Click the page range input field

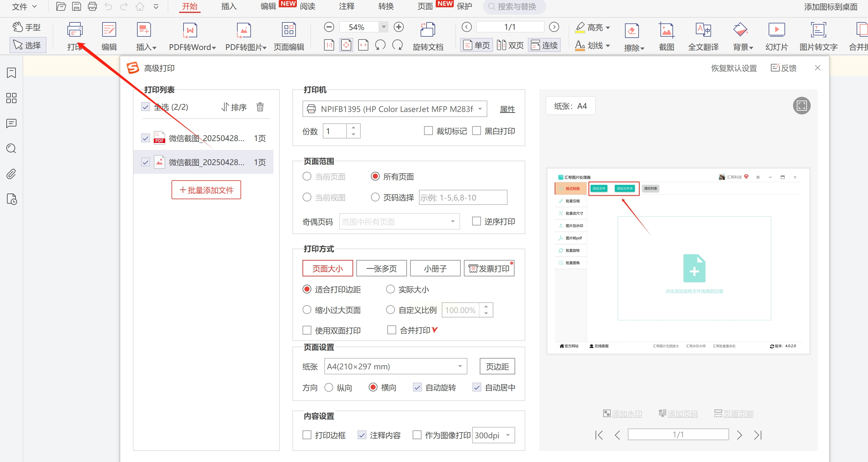[463, 197]
